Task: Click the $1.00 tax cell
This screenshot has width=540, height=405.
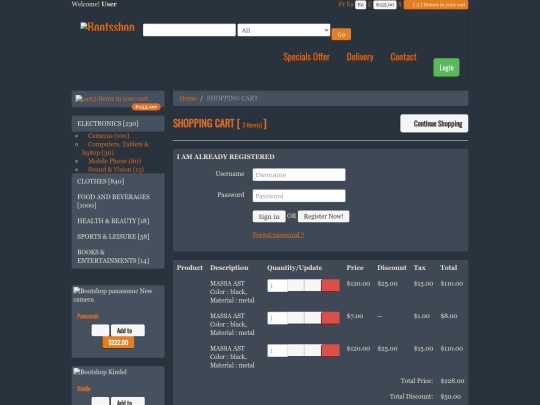Action: pos(422,316)
